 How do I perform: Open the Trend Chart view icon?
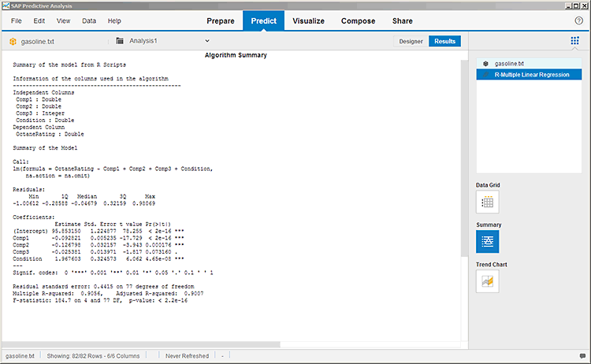point(487,281)
